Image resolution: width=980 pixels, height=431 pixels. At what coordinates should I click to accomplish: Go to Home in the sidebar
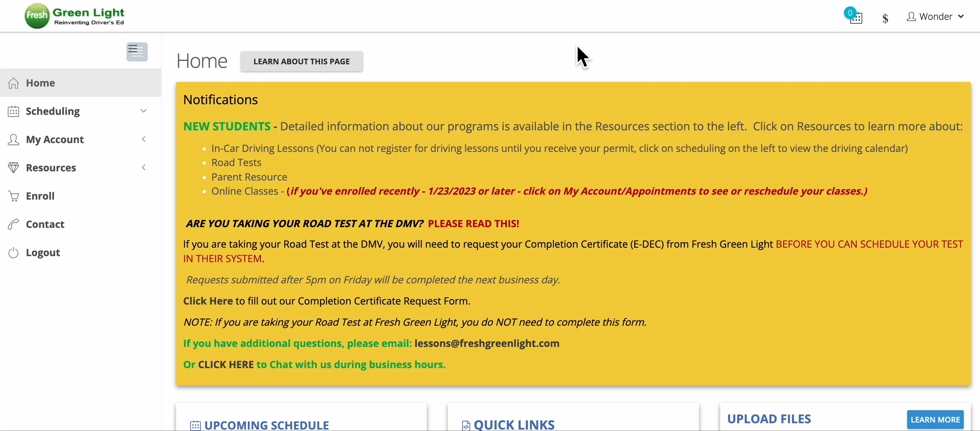point(81,83)
